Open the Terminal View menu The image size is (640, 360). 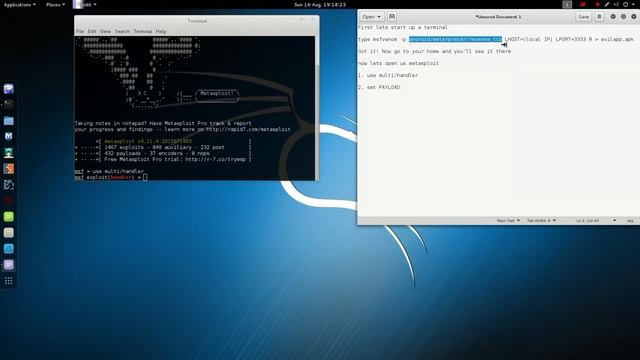(x=105, y=31)
